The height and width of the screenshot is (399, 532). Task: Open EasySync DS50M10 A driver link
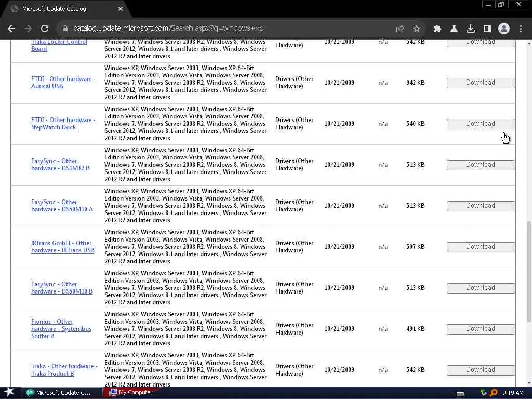62,206
